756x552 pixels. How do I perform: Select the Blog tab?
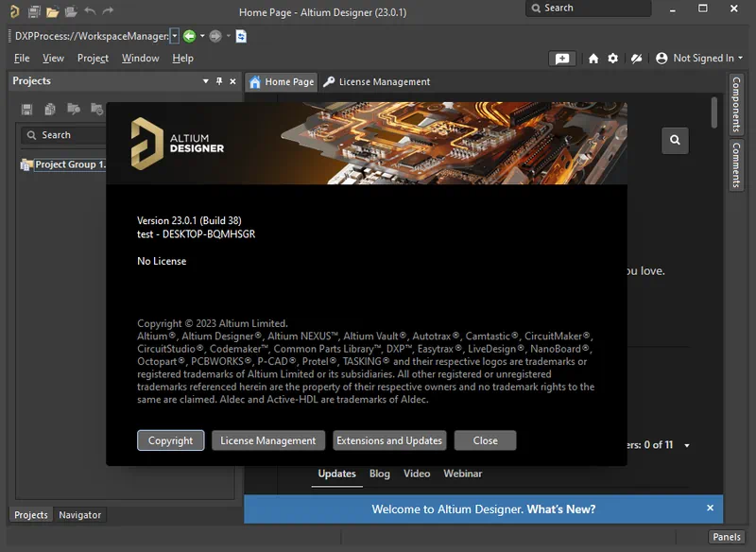[380, 474]
